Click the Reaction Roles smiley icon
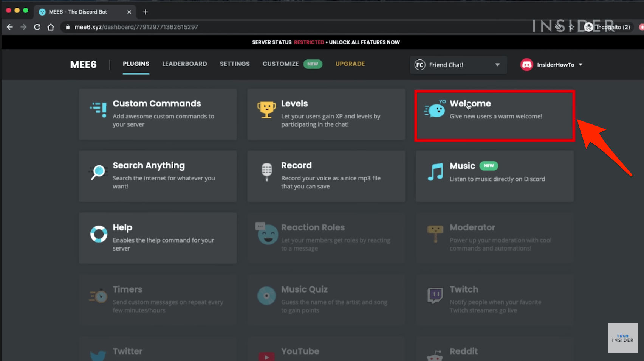Image resolution: width=644 pixels, height=361 pixels. pyautogui.click(x=267, y=234)
